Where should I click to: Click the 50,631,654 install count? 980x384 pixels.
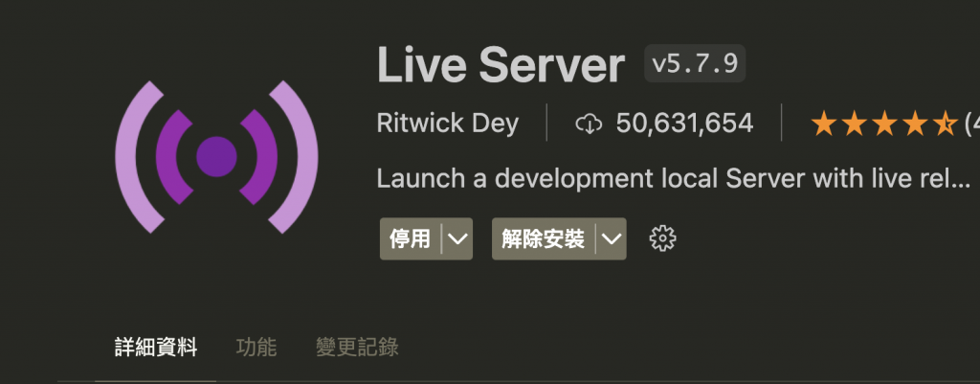coord(684,124)
